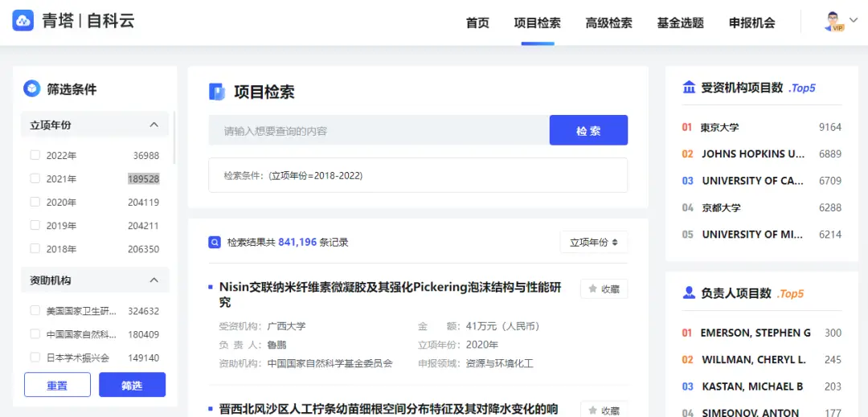Viewport: 868px width, 417px height.
Task: Open 晋西北风沙区人工柠条 project title
Action: click(389, 409)
